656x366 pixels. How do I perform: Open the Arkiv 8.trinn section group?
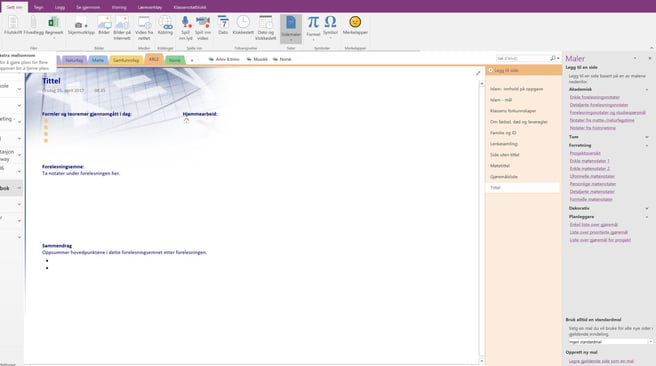(224, 59)
